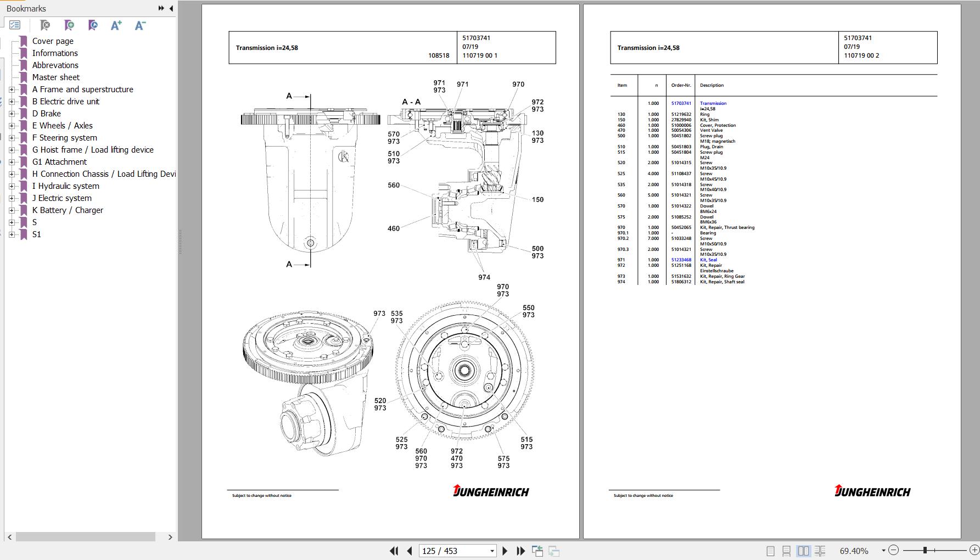Click the delete bookmark icon
Viewport: 980px width, 560px height.
[x=45, y=25]
